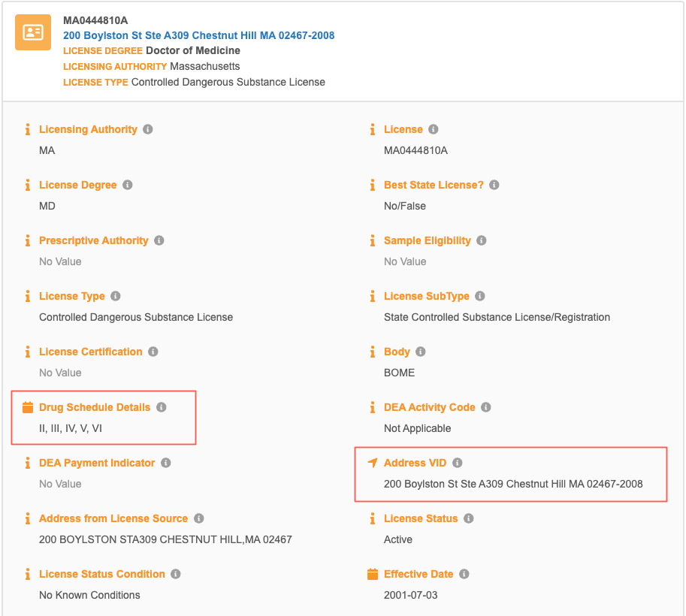Click info icon next to Best State License?
The width and height of the screenshot is (686, 616).
click(x=494, y=185)
